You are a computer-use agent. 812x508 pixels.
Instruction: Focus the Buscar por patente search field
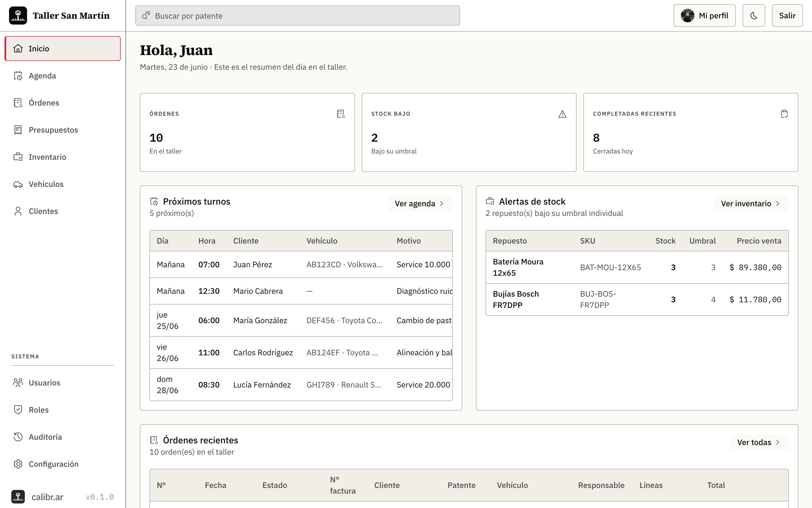297,16
